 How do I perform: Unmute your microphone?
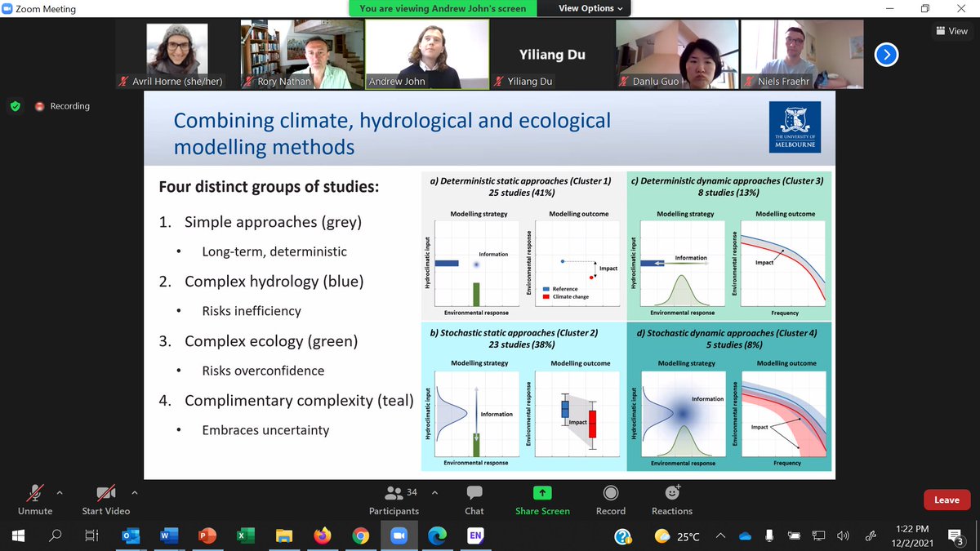click(x=34, y=500)
